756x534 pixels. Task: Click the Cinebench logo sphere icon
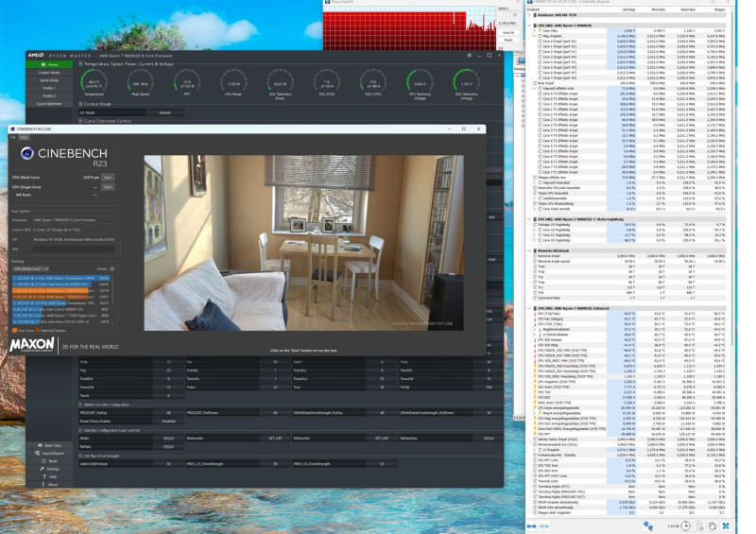tap(27, 153)
